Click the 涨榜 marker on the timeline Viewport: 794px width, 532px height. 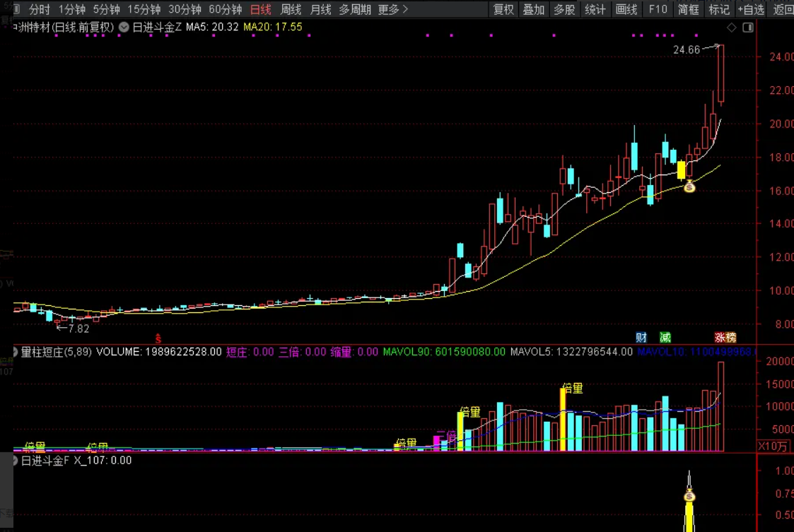(x=725, y=338)
